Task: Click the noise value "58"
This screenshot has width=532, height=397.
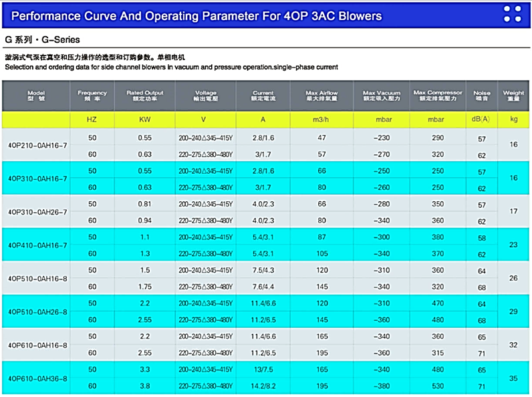Action: [482, 238]
